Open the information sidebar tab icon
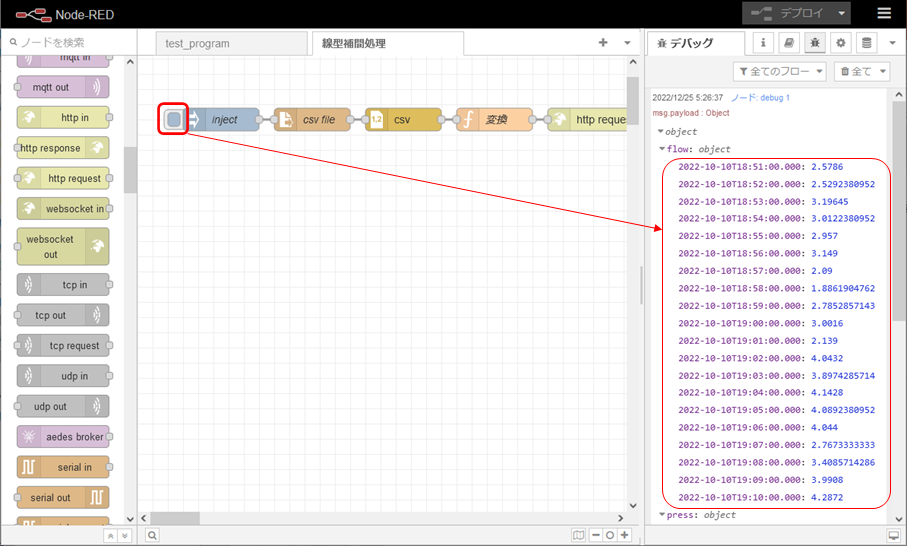Screen dimensions: 907x546 [x=764, y=43]
